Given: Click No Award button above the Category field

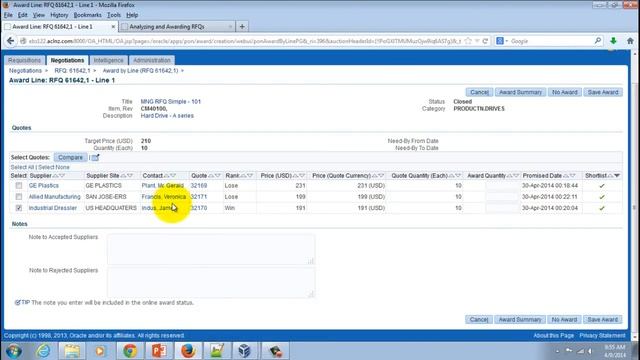Looking at the screenshot, I should (565, 92).
